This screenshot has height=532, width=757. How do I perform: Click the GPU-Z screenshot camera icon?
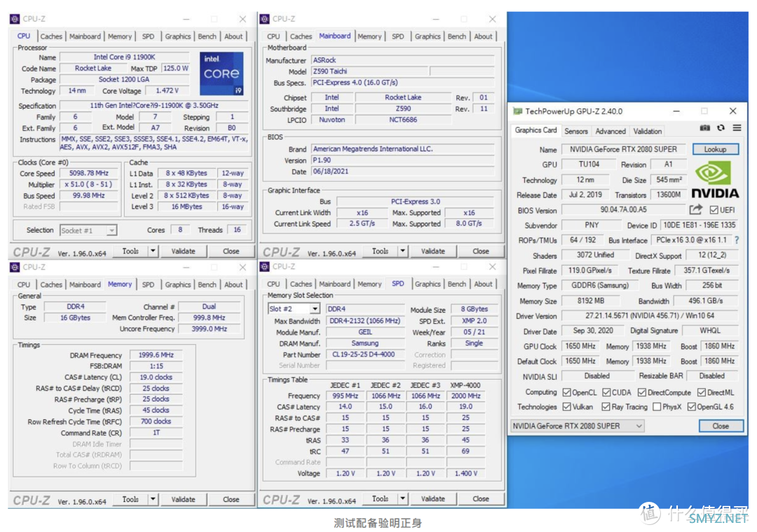pos(705,128)
